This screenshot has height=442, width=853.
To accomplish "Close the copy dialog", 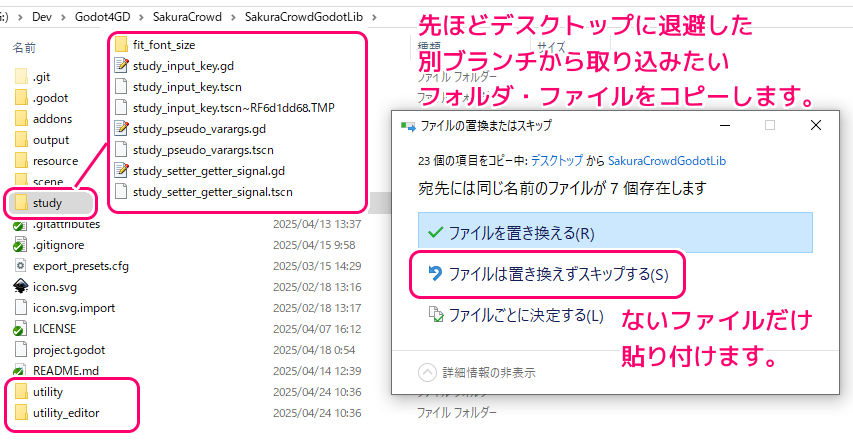I will pyautogui.click(x=815, y=126).
